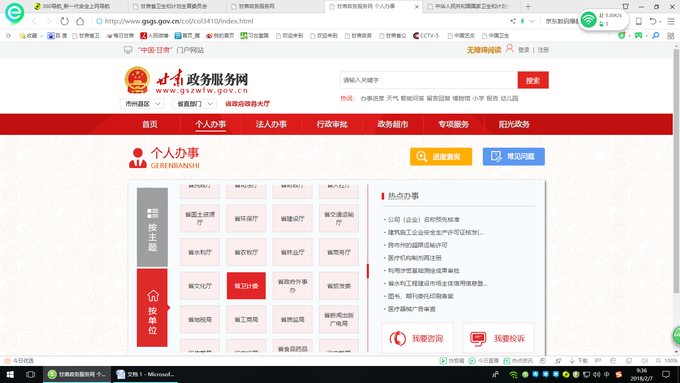
Task: Click the red 搜索 search button
Action: click(533, 80)
